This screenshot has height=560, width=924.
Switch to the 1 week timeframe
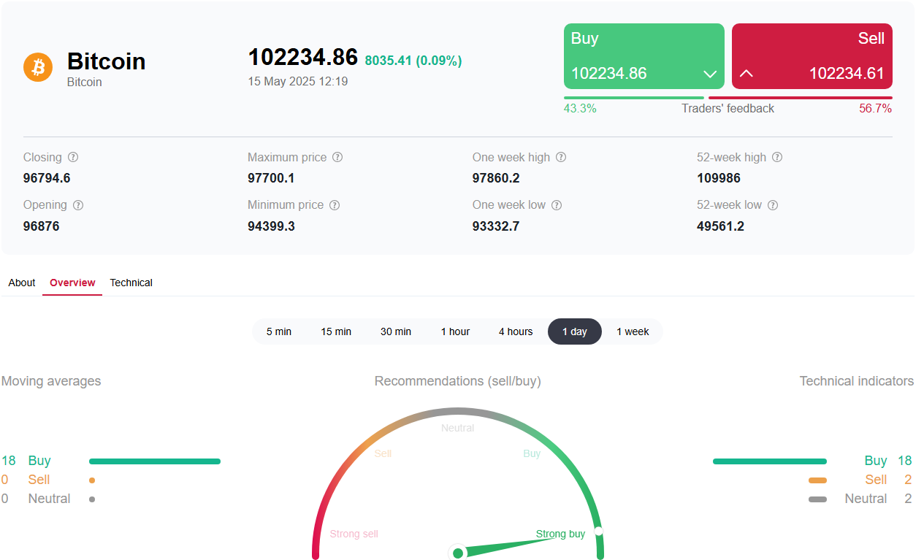pyautogui.click(x=633, y=331)
